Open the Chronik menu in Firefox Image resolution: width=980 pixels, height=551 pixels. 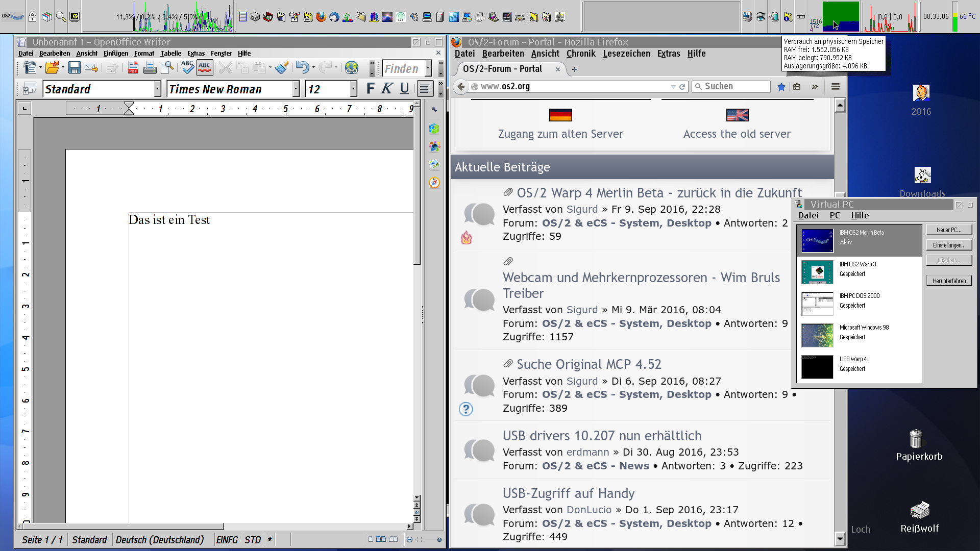tap(581, 54)
